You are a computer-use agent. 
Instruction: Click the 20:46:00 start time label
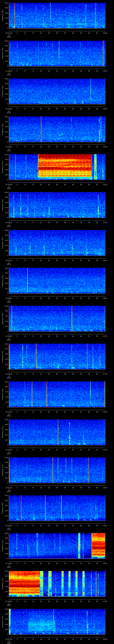click(x=9, y=601)
